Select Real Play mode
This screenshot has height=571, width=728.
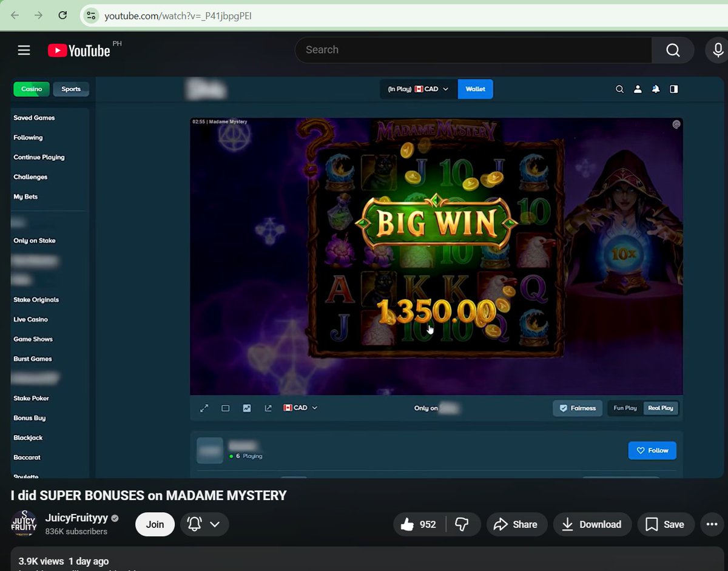[661, 408]
